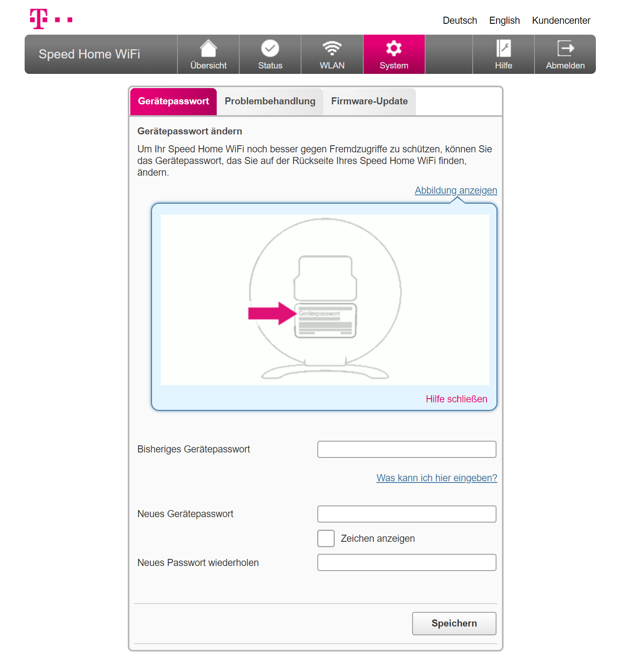Open the 'Was kann ich hier eingeben?' link
Screen dimensions: 618x672
437,478
